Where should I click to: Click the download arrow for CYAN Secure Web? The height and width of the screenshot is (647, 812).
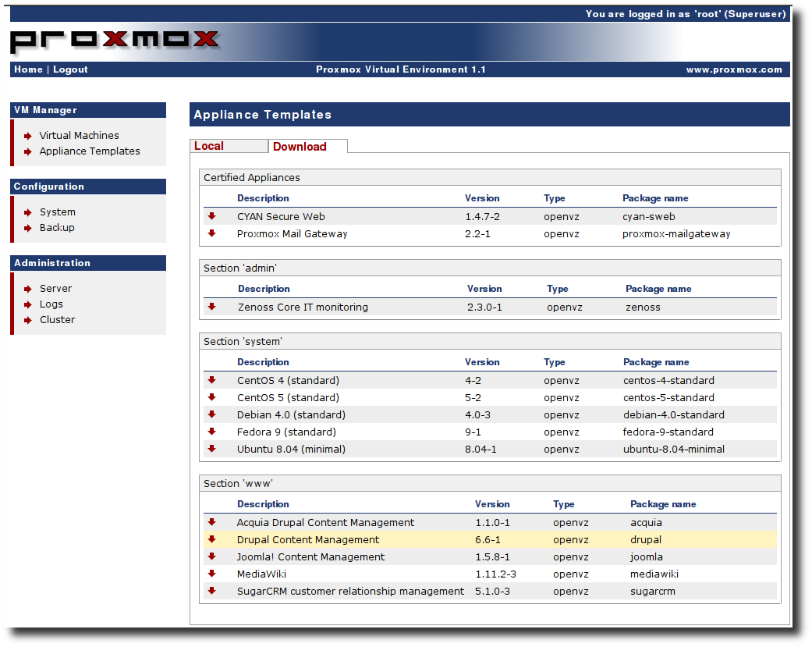(x=212, y=216)
